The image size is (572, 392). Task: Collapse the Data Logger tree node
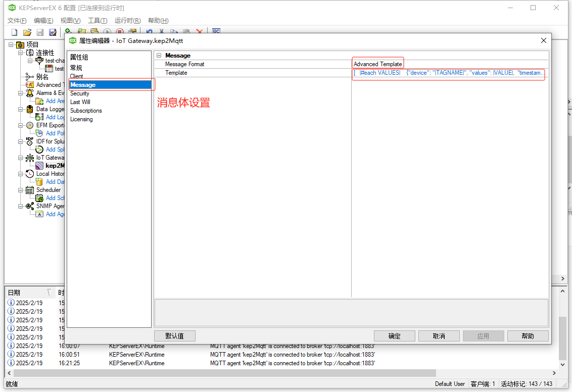(x=20, y=109)
